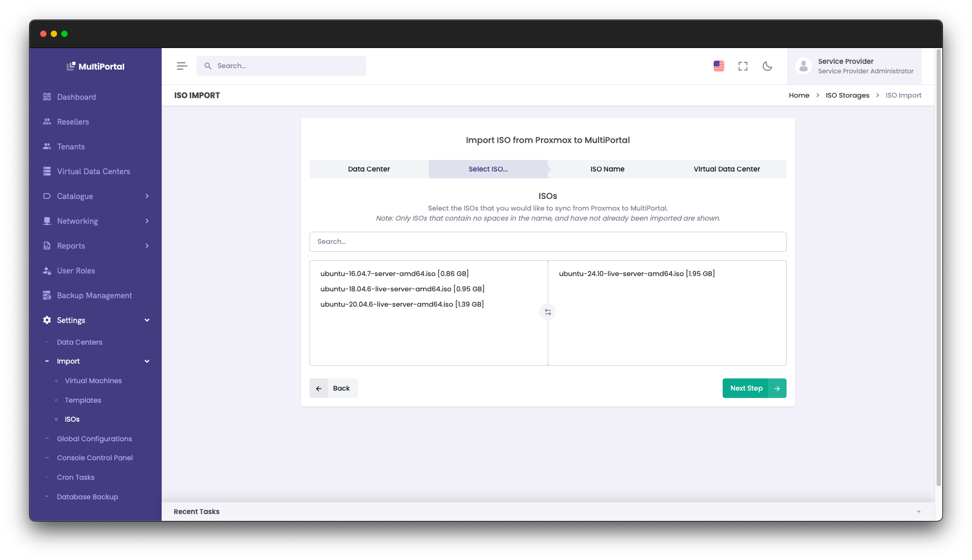972x560 pixels.
Task: Select the Tenants sidebar icon
Action: [47, 146]
